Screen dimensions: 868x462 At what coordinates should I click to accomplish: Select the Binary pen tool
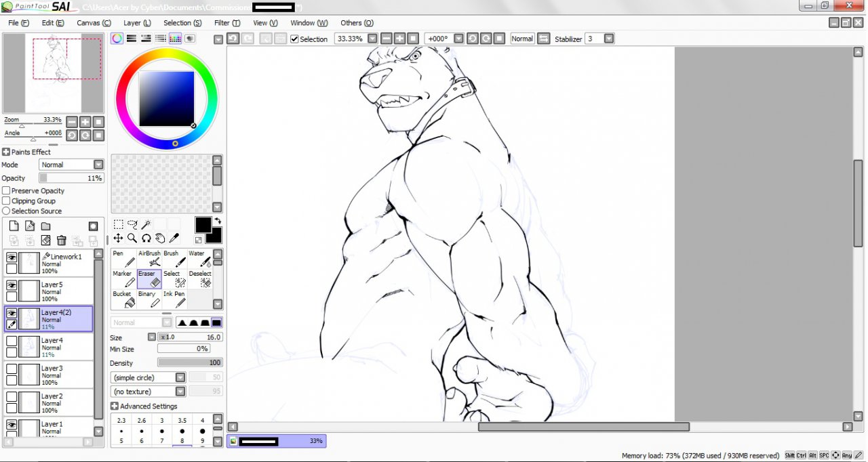pos(149,299)
